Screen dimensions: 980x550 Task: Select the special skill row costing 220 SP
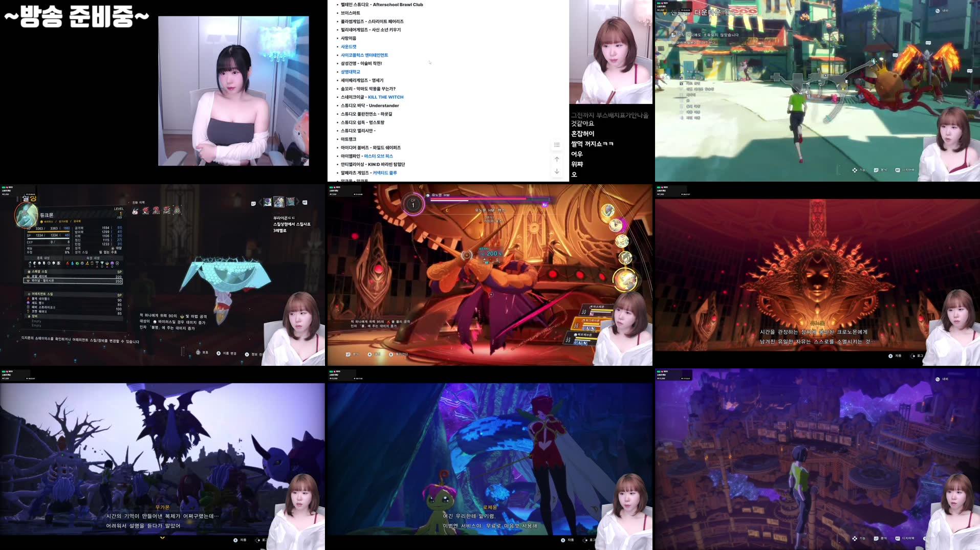[74, 276]
